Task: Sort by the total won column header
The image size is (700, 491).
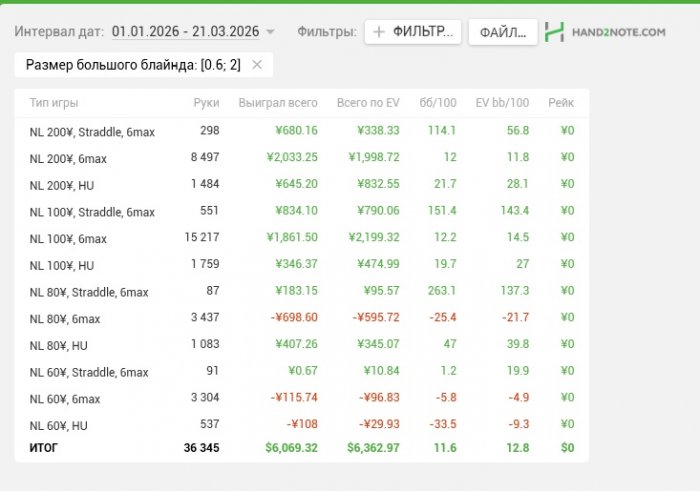Action: (278, 103)
